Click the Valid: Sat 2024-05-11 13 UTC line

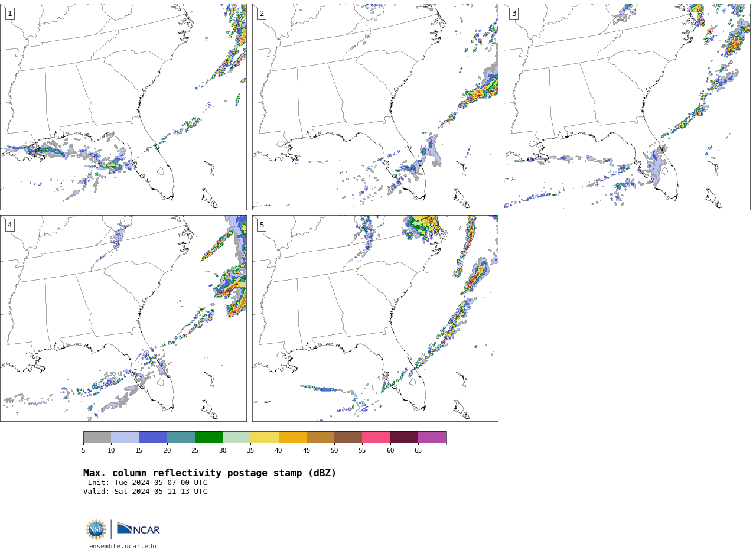tap(145, 492)
